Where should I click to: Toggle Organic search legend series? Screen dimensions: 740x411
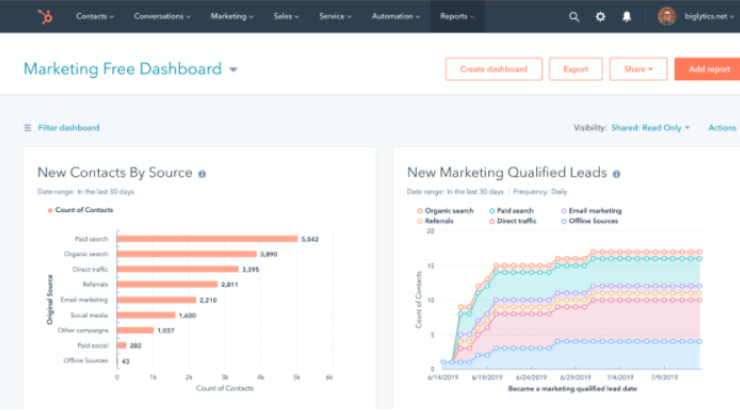click(x=445, y=211)
